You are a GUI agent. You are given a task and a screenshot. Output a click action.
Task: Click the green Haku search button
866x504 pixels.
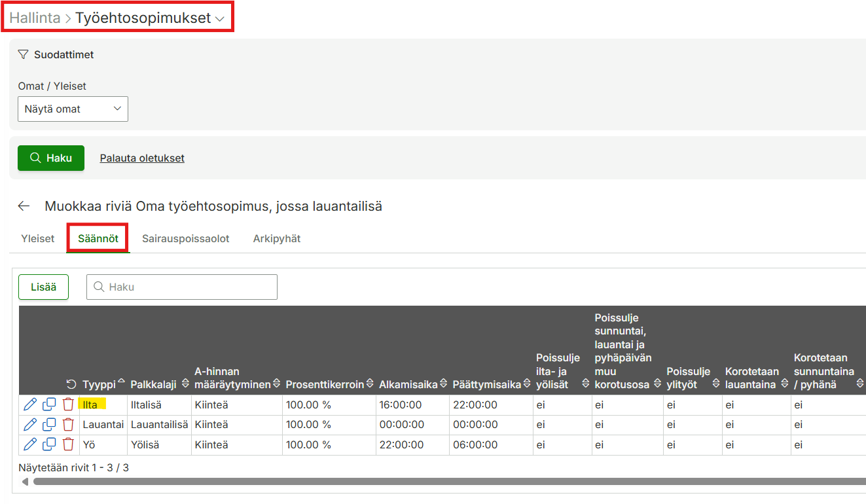click(51, 158)
